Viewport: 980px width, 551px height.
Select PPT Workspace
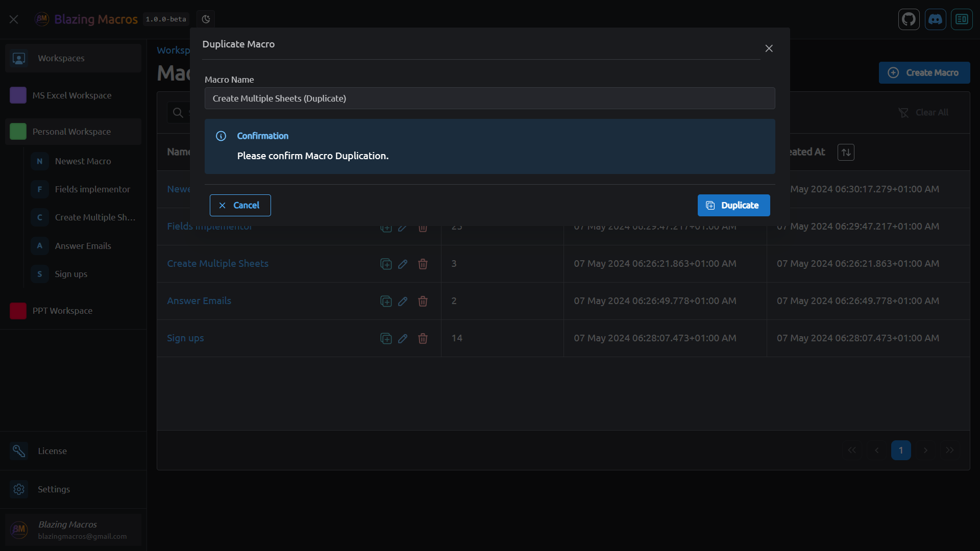tap(73, 311)
